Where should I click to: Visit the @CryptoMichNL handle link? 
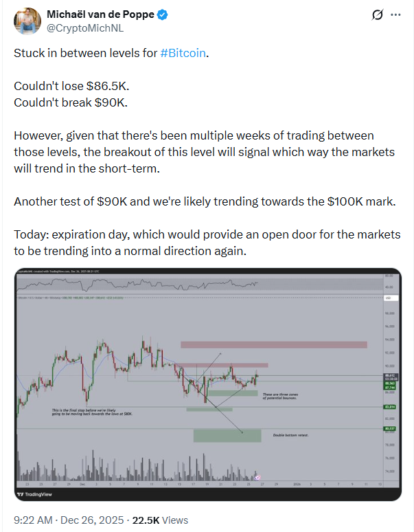[79, 29]
